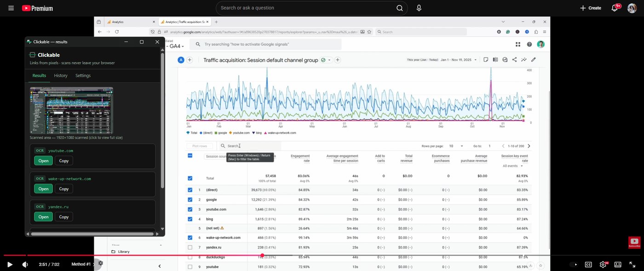This screenshot has height=271, width=644.
Task: Open YouTube notifications bell
Action: pyautogui.click(x=615, y=8)
